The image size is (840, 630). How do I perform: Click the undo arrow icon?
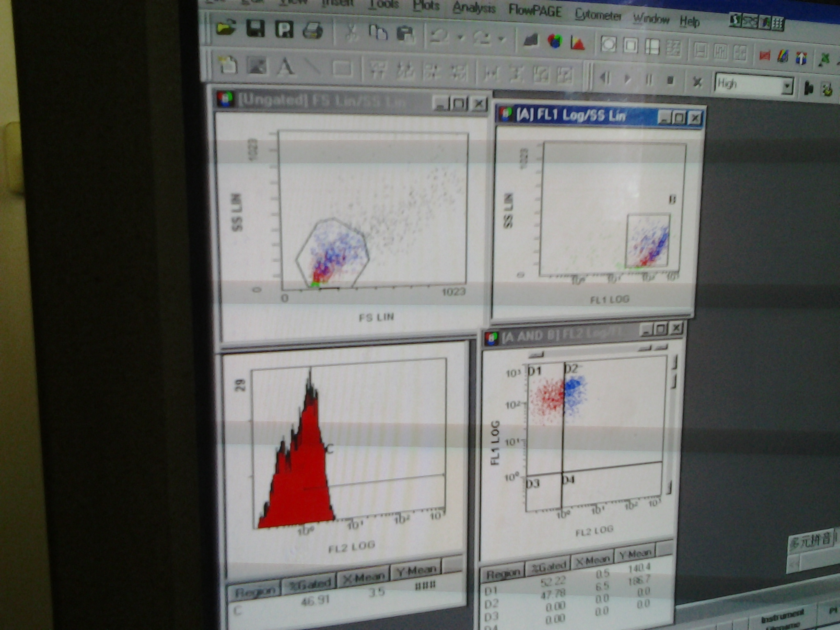(438, 36)
